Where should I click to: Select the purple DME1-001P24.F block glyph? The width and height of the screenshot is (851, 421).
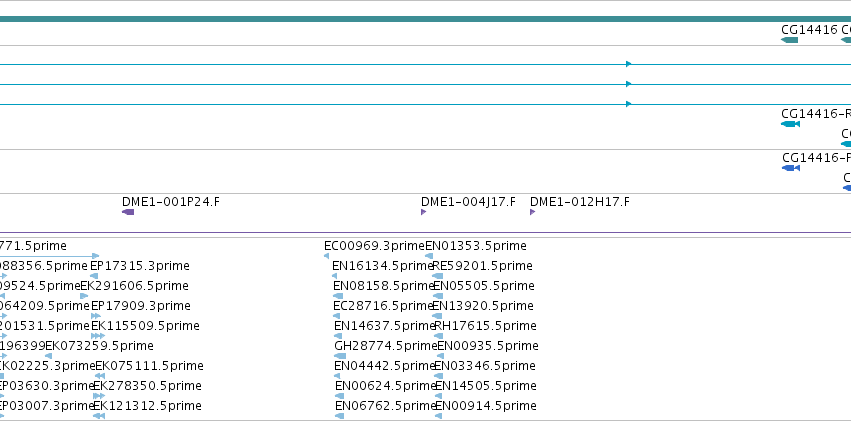[x=128, y=212]
